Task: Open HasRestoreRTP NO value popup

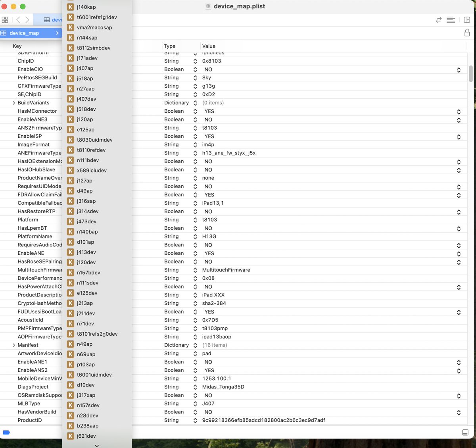Action: (x=459, y=212)
